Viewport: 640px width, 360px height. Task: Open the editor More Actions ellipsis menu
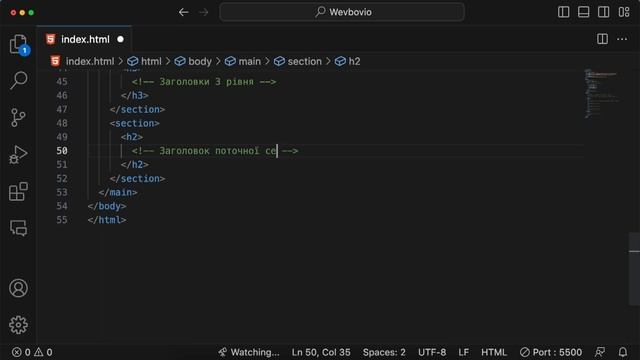click(x=622, y=39)
